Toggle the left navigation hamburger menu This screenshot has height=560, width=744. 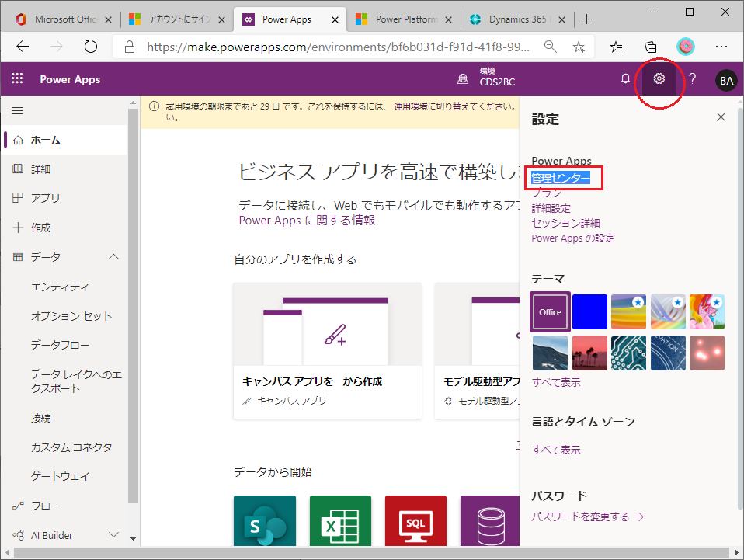point(18,110)
